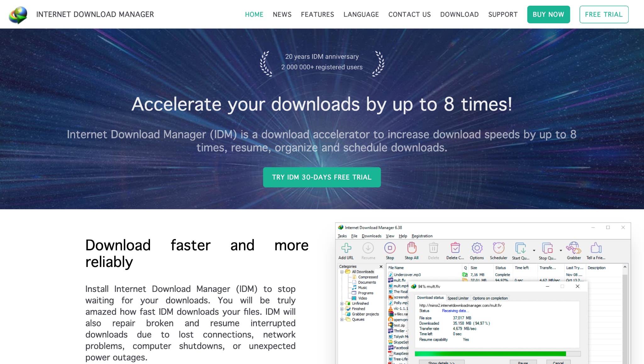Click the Delete Completed icon
Viewport: 644px width, 364px height.
coord(455,249)
